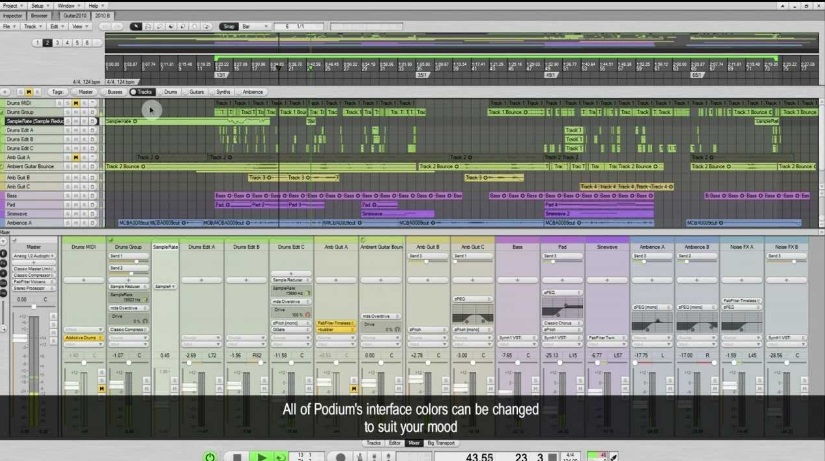Screen dimensions: 825x461
Task: Toggle bounce button on Drums Edit A track
Action: click(x=93, y=130)
